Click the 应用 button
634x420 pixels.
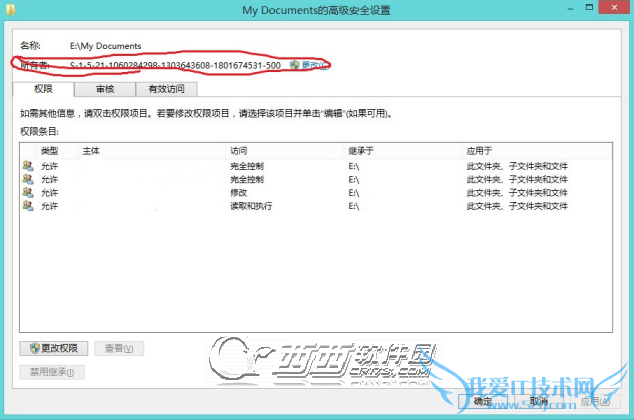[595, 401]
